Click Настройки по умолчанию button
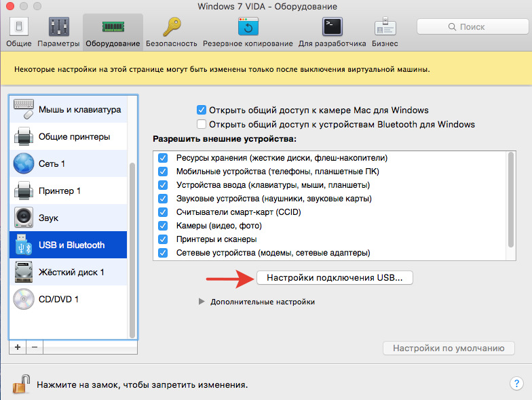Viewport: 532px width, 400px height. coord(449,348)
